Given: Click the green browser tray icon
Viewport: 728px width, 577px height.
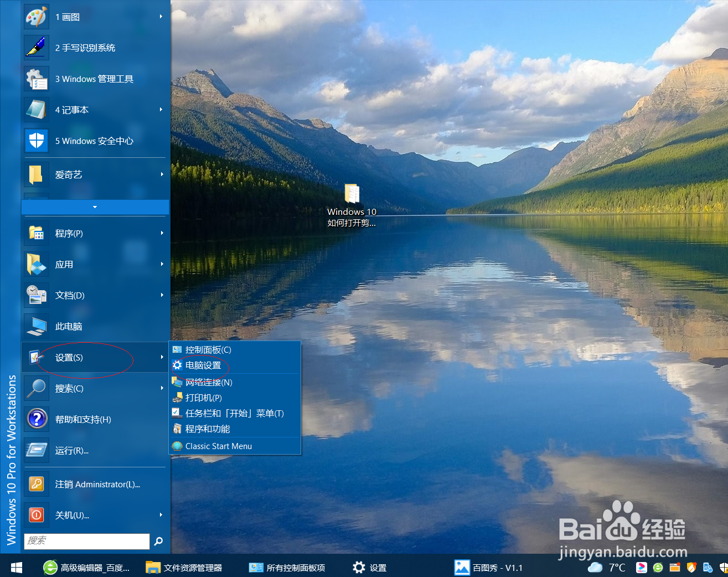Looking at the screenshot, I should point(658,568).
